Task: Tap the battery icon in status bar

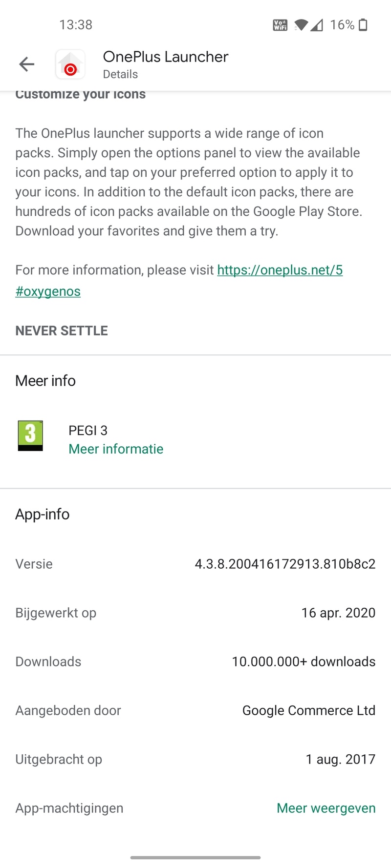Action: (363, 25)
